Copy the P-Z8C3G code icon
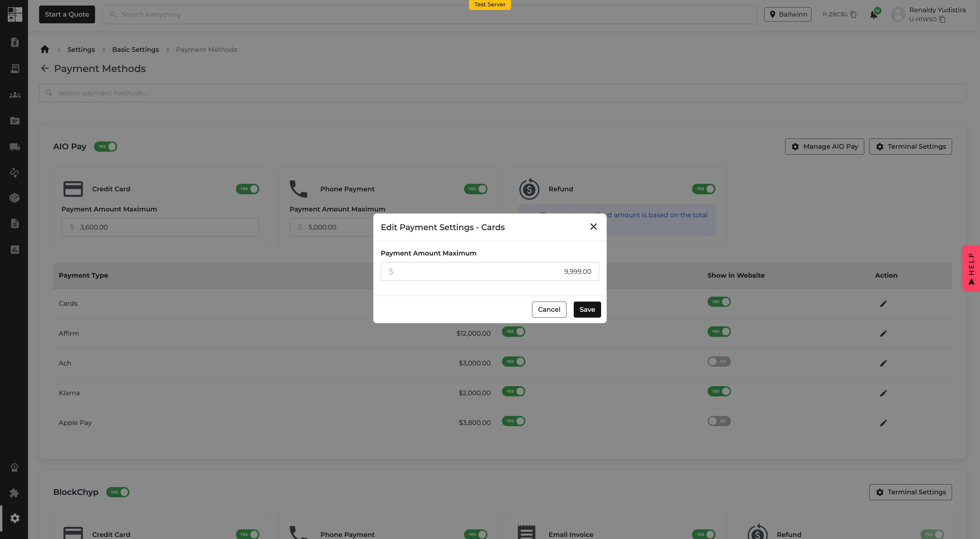 point(853,15)
